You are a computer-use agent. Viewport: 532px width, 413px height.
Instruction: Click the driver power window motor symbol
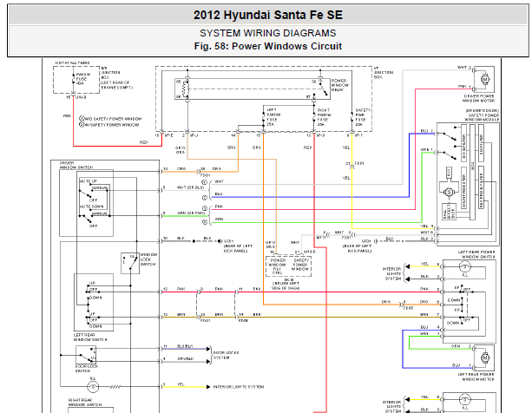tap(485, 79)
